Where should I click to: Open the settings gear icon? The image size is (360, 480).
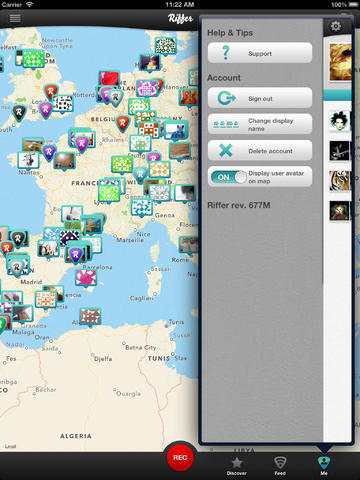pyautogui.click(x=335, y=26)
